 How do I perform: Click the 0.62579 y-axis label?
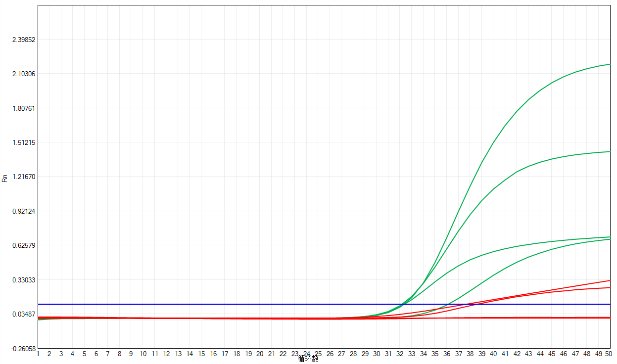click(x=23, y=245)
